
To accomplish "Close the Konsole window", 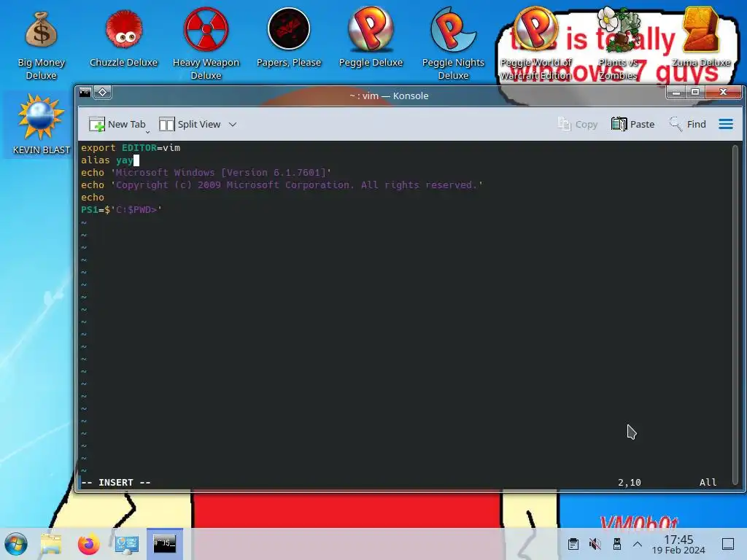I will point(723,93).
